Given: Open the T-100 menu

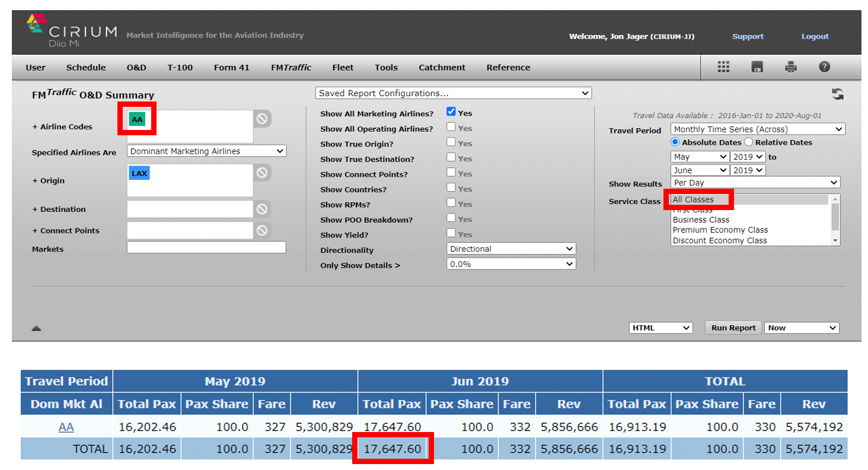Looking at the screenshot, I should tap(180, 68).
